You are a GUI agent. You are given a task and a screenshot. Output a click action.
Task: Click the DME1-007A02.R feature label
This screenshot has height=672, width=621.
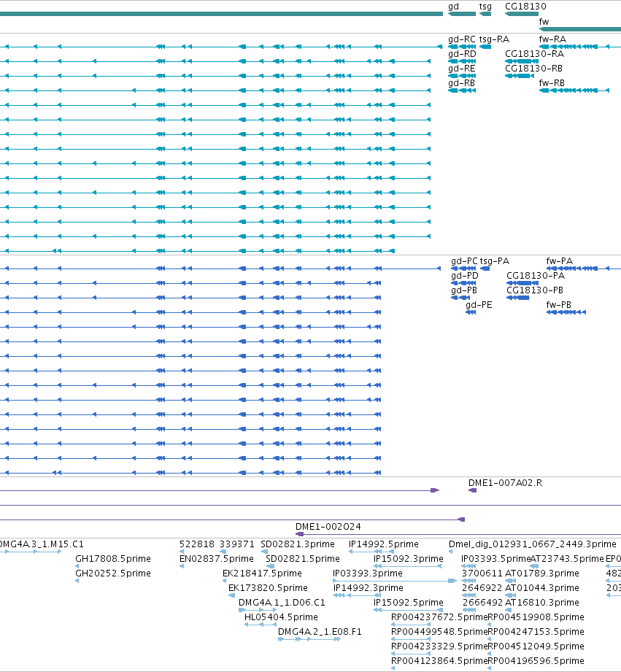coord(505,483)
